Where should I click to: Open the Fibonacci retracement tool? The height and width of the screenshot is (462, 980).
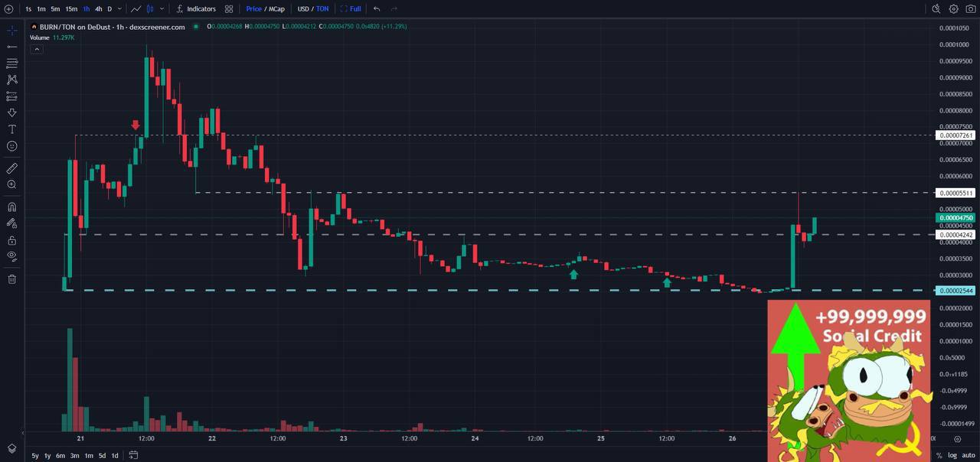point(11,63)
